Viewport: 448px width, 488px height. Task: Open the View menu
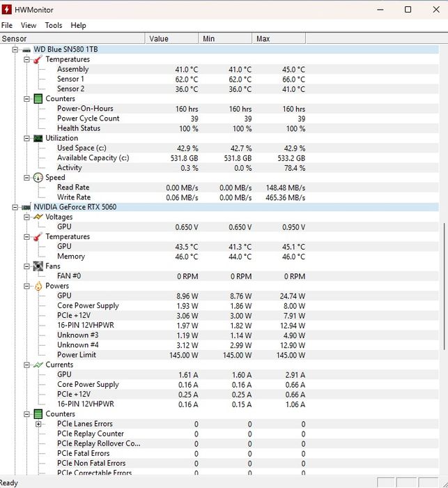coord(29,25)
